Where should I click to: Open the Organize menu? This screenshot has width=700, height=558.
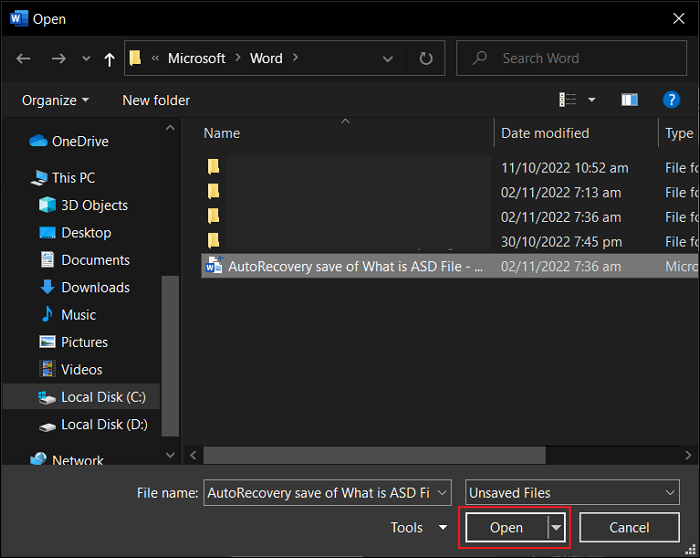(55, 100)
